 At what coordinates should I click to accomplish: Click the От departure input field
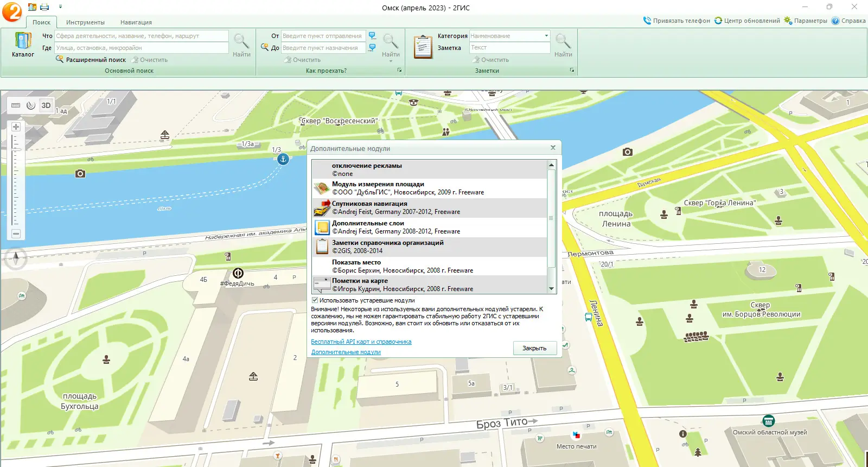[x=323, y=36]
